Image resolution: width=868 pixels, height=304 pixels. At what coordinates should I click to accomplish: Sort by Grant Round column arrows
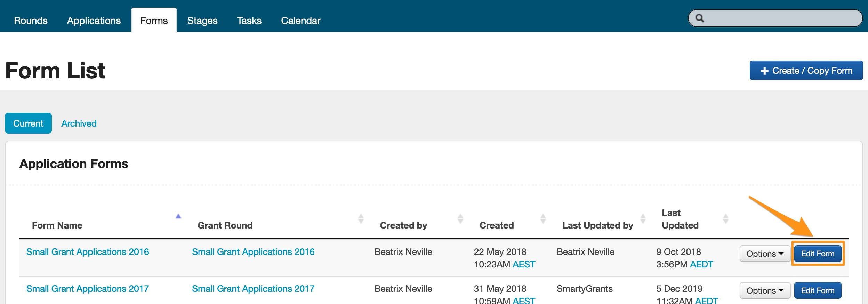(x=361, y=219)
